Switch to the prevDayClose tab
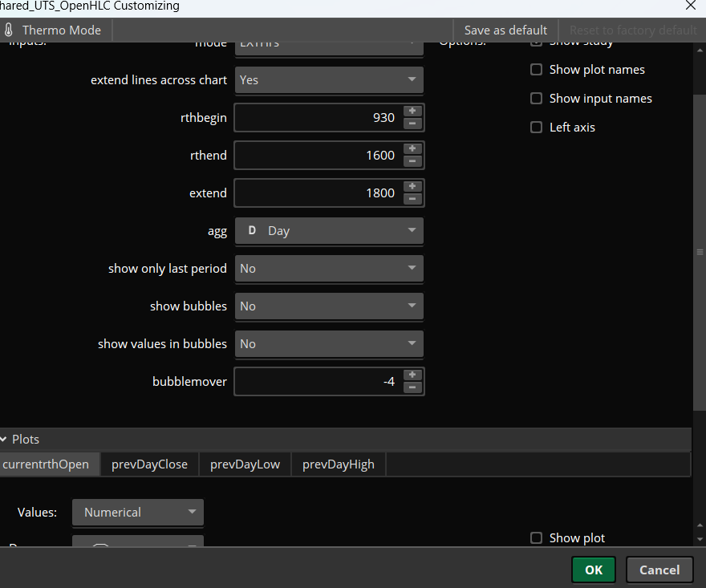Viewport: 706px width, 588px height. (x=149, y=464)
